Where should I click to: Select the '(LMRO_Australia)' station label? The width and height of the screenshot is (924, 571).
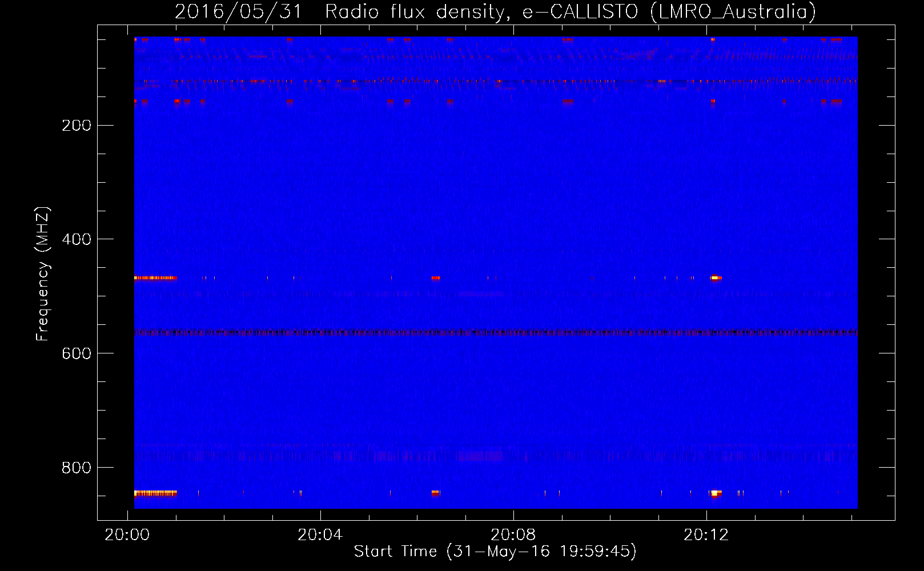click(733, 12)
